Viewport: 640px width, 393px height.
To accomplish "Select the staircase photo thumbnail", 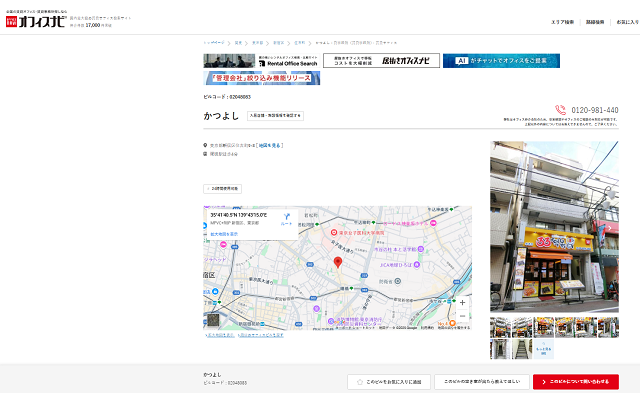I will pyautogui.click(x=522, y=349).
